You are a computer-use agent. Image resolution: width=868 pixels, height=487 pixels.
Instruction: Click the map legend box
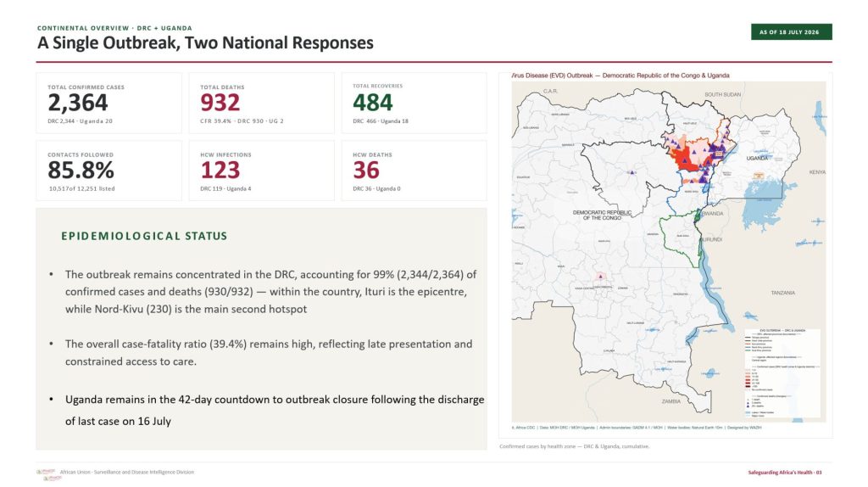pyautogui.click(x=782, y=372)
